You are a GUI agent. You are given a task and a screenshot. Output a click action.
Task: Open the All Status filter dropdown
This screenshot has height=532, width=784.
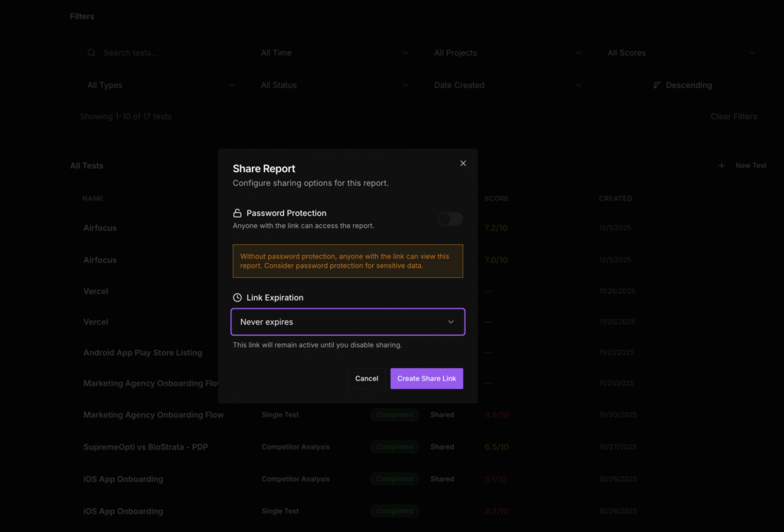(x=335, y=85)
